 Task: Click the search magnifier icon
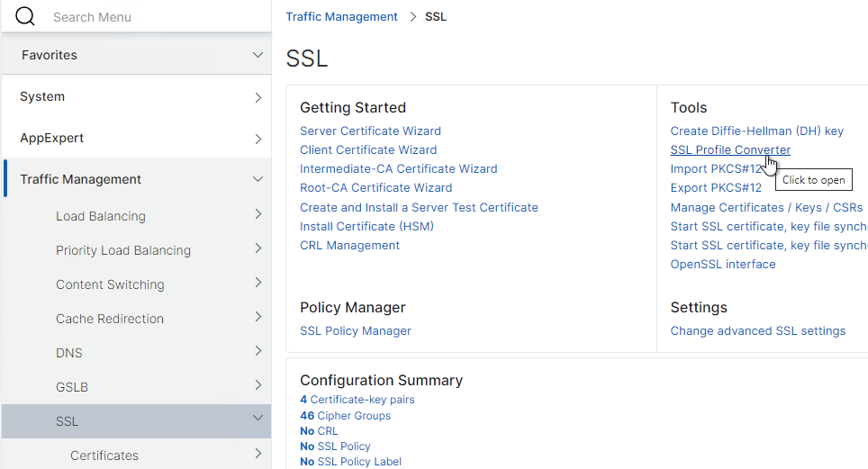click(x=24, y=16)
